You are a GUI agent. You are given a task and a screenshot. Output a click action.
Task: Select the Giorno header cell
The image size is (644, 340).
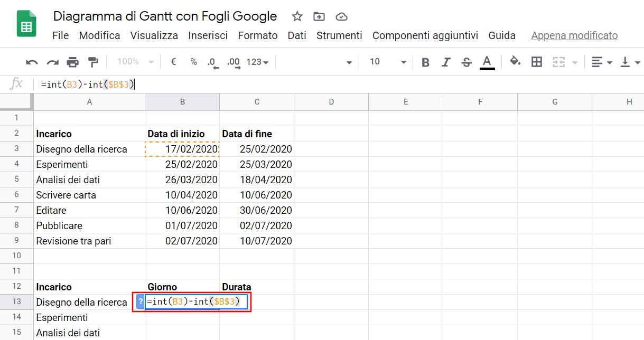tap(182, 287)
